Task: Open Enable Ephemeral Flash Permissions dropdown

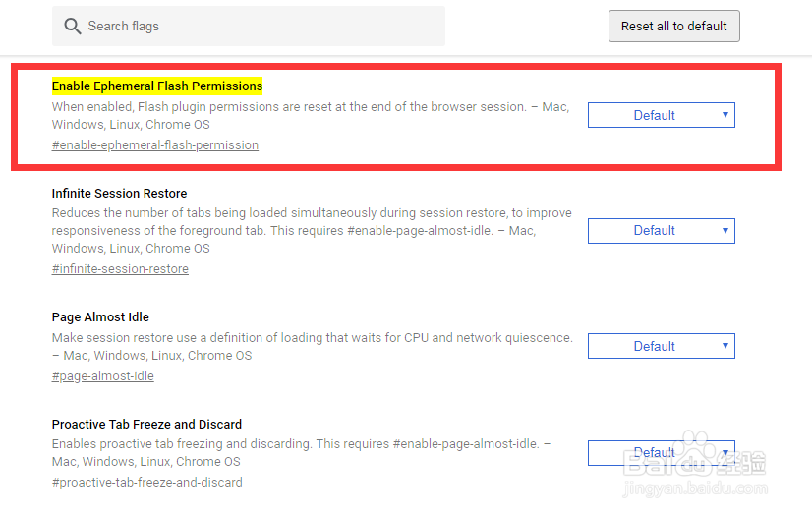Action: point(662,115)
